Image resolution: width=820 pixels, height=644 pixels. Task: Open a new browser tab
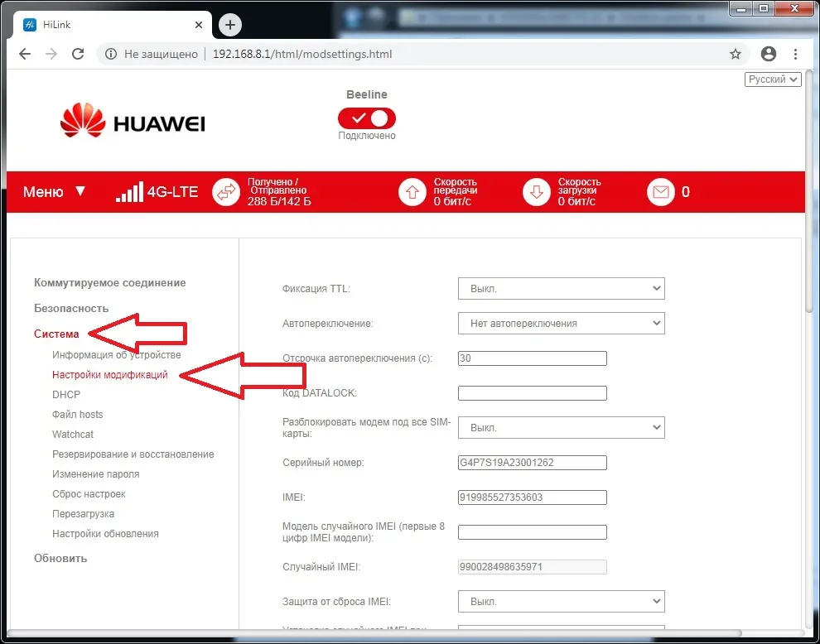click(229, 25)
